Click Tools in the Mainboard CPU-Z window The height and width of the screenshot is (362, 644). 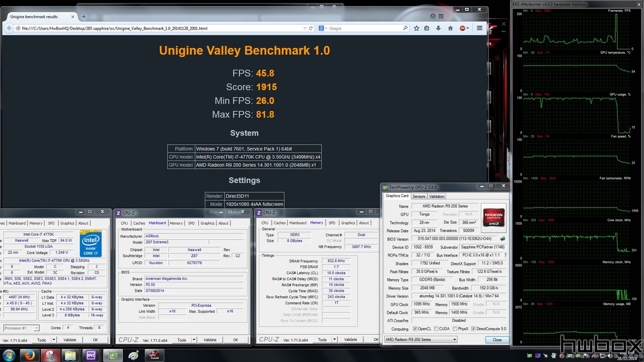[182, 340]
